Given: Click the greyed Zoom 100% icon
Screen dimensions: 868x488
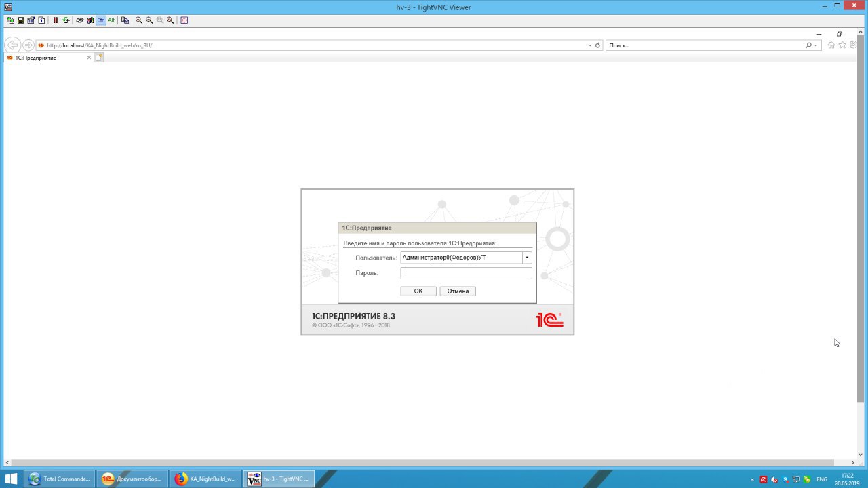Looking at the screenshot, I should click(x=160, y=20).
